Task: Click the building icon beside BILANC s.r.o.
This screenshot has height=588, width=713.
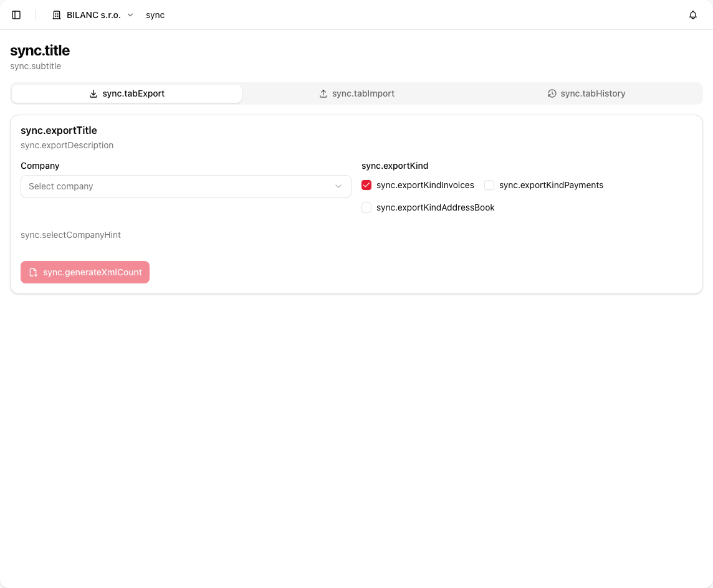Action: (56, 15)
